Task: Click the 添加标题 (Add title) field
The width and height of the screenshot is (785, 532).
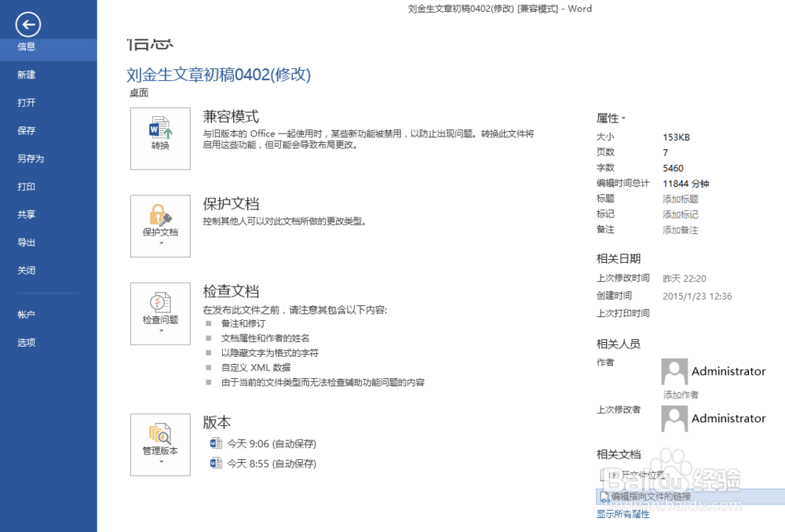Action: [x=681, y=199]
